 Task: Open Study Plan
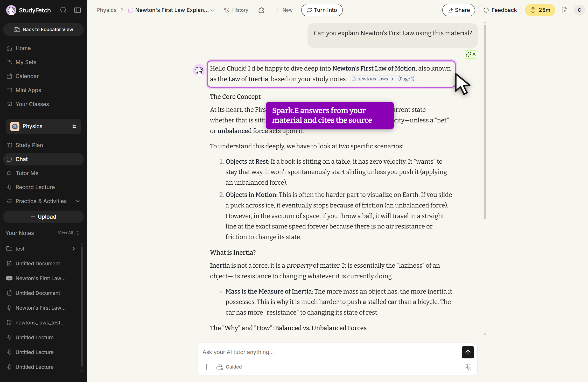43,145
